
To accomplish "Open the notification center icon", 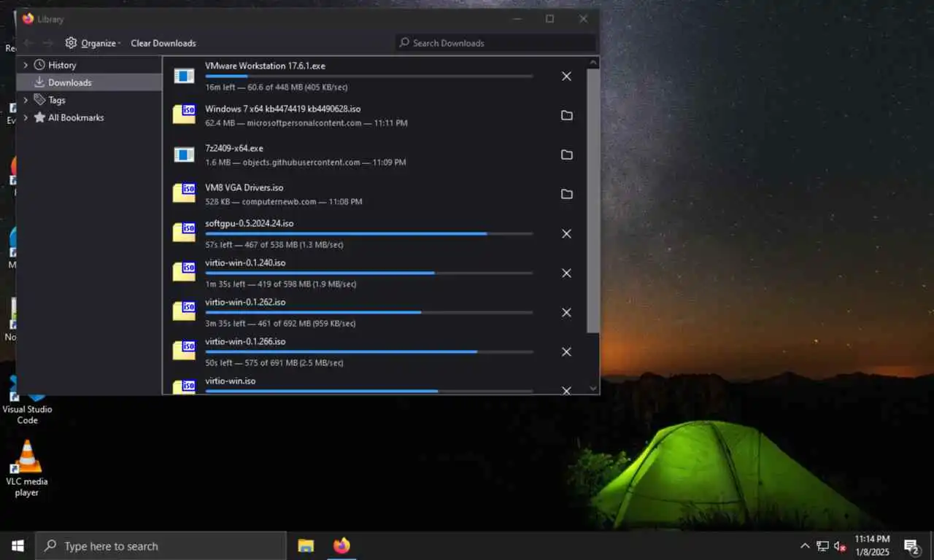I will tap(911, 546).
